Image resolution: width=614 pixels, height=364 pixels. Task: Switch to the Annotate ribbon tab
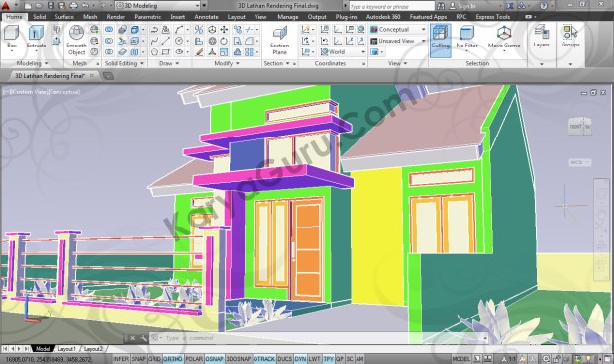coord(206,17)
